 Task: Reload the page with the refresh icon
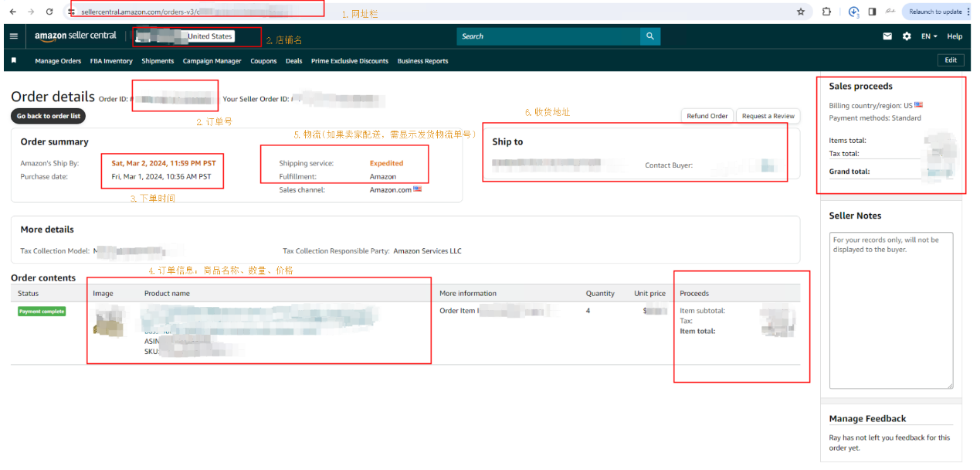click(50, 12)
